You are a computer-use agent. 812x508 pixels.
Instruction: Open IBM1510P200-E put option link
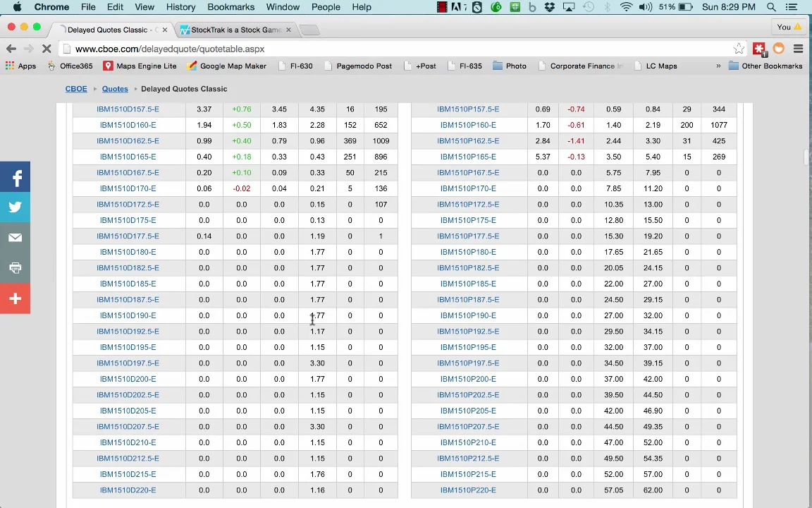tap(468, 379)
